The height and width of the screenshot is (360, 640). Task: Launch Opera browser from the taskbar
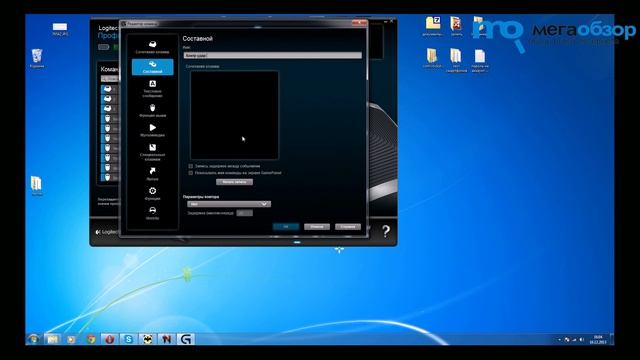(x=109, y=339)
